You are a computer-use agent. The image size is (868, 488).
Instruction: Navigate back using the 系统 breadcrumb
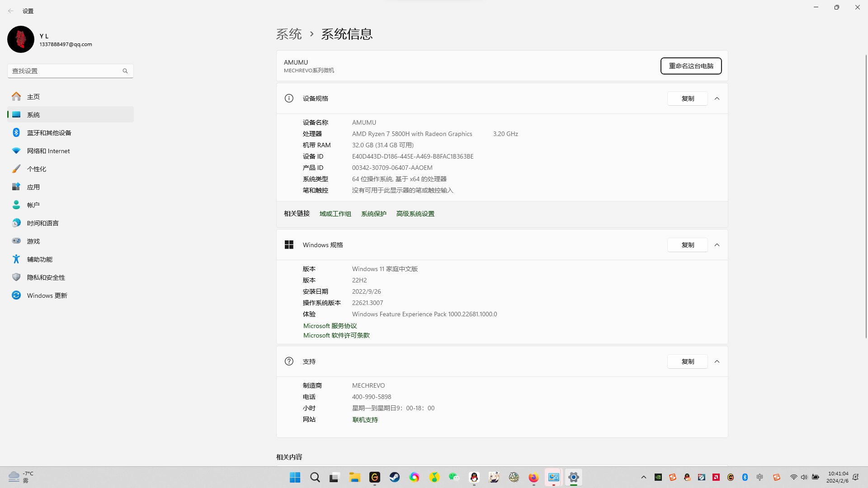pos(288,34)
